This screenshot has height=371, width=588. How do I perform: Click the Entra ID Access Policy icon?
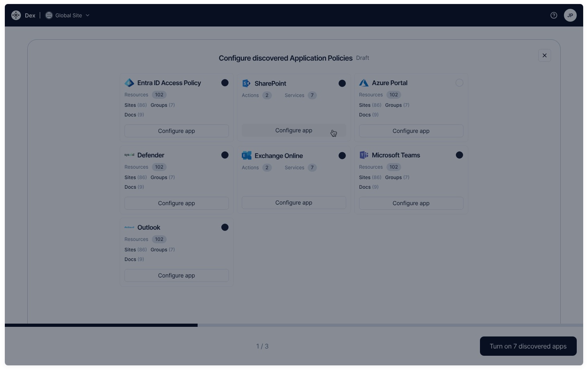tap(129, 83)
